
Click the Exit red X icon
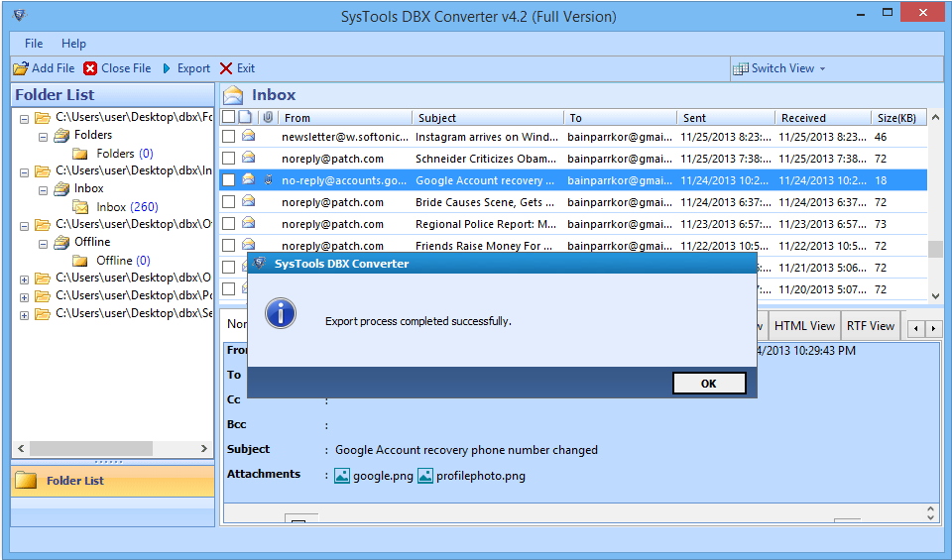pos(226,68)
